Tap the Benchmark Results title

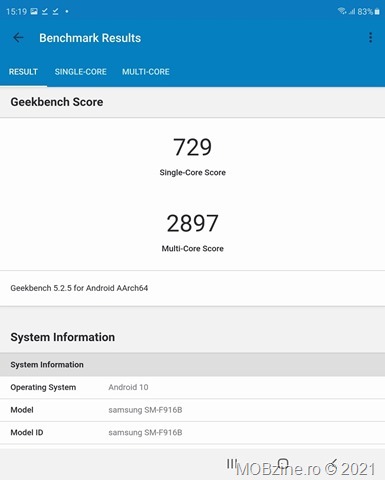[90, 38]
